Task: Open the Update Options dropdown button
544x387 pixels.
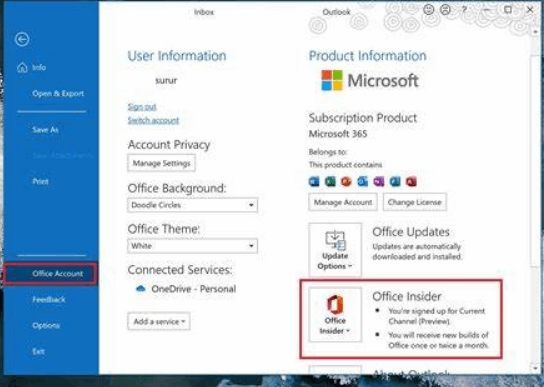Action: [x=335, y=250]
